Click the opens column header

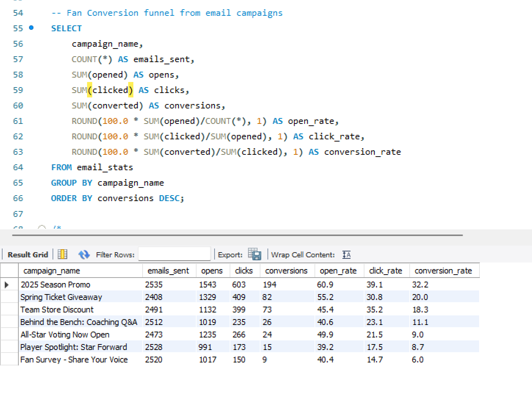point(212,271)
